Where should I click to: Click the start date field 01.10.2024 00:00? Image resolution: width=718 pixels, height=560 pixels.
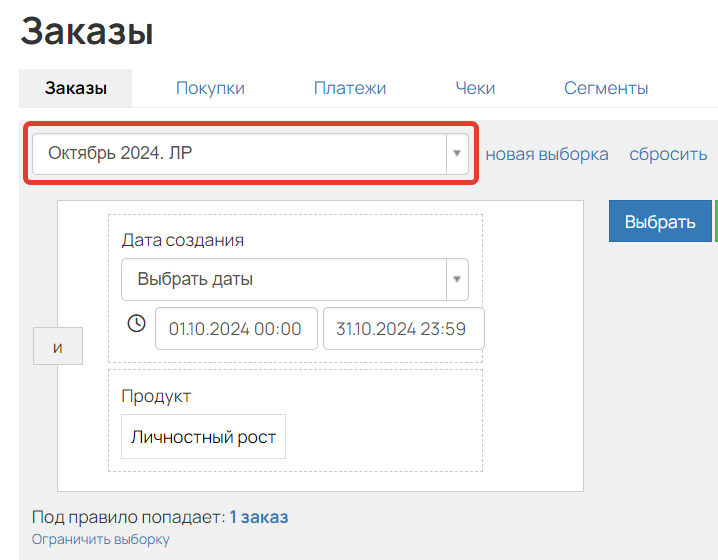pyautogui.click(x=236, y=329)
